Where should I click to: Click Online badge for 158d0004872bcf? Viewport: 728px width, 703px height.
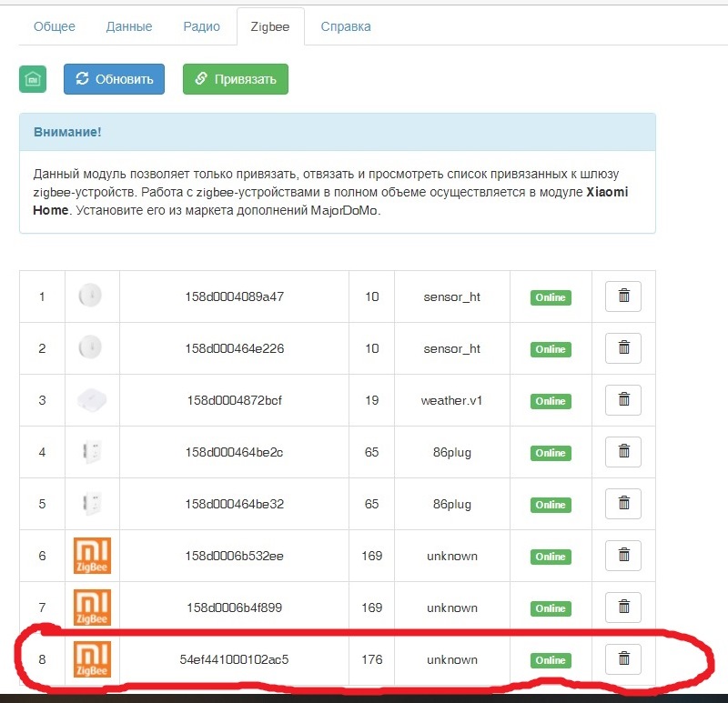click(551, 401)
